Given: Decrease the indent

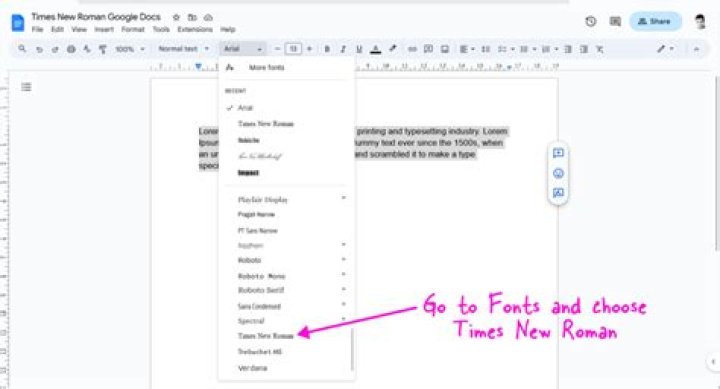Looking at the screenshot, I should coord(568,49).
